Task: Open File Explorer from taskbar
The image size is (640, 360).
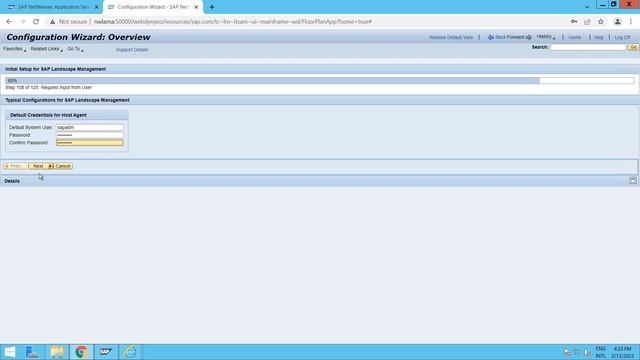Action: [x=57, y=352]
